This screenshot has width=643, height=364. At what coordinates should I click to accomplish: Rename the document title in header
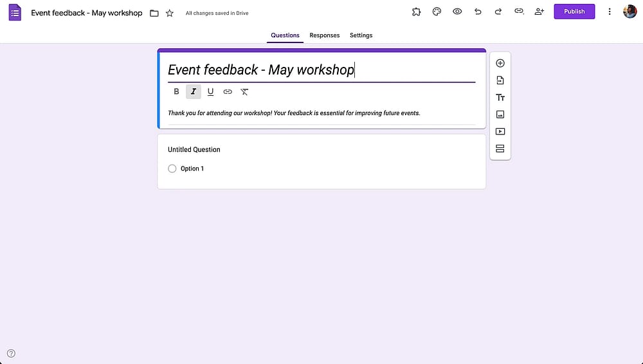click(87, 13)
